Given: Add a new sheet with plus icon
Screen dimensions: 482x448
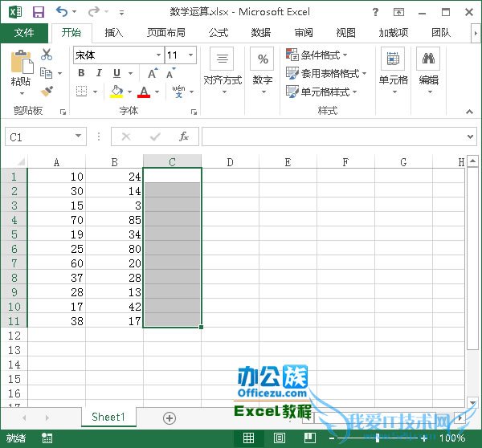Looking at the screenshot, I should point(169,417).
